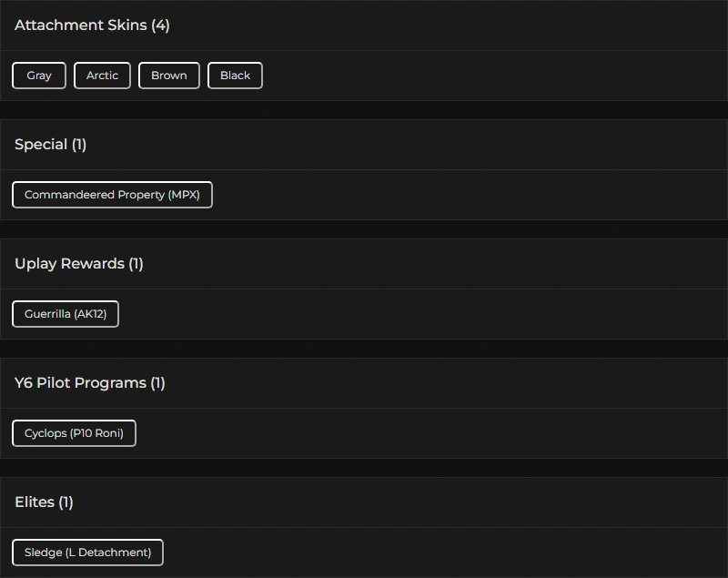Image resolution: width=728 pixels, height=578 pixels.
Task: Click the (1) count beside Uplay Rewards
Action: pyautogui.click(x=136, y=264)
